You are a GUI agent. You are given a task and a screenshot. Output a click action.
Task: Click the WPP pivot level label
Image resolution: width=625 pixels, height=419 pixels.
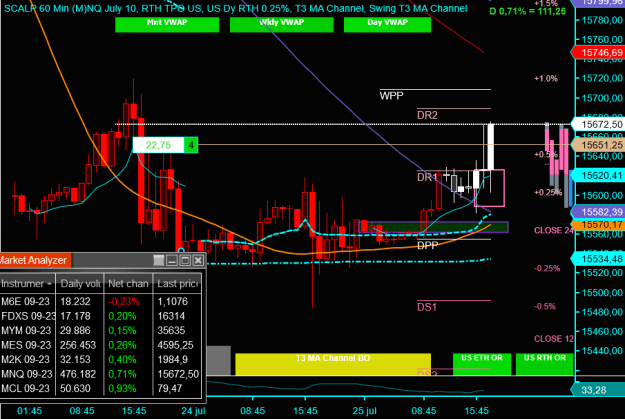pos(391,96)
